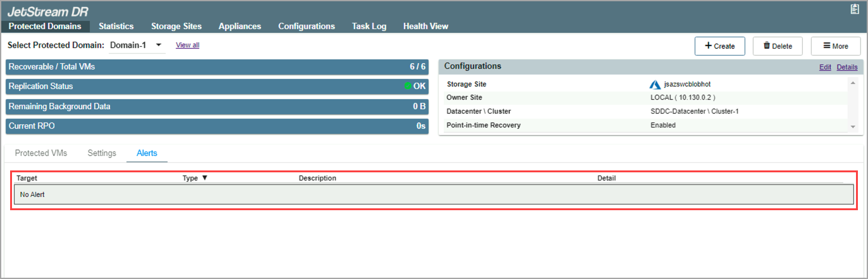
Task: Click the Create button
Action: (x=719, y=46)
